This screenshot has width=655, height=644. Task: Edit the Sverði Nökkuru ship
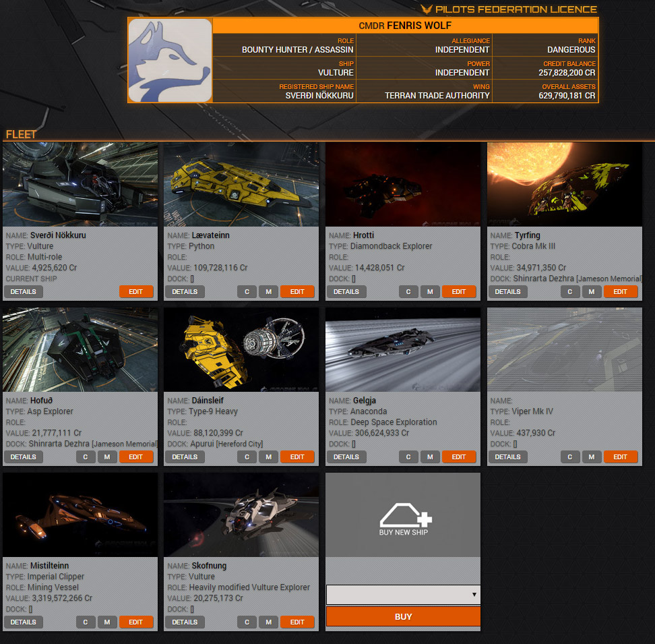(136, 292)
